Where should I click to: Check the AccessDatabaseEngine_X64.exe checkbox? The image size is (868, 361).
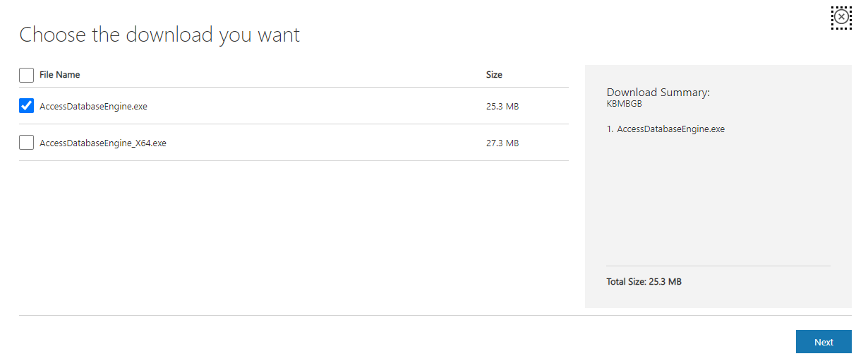pos(26,143)
